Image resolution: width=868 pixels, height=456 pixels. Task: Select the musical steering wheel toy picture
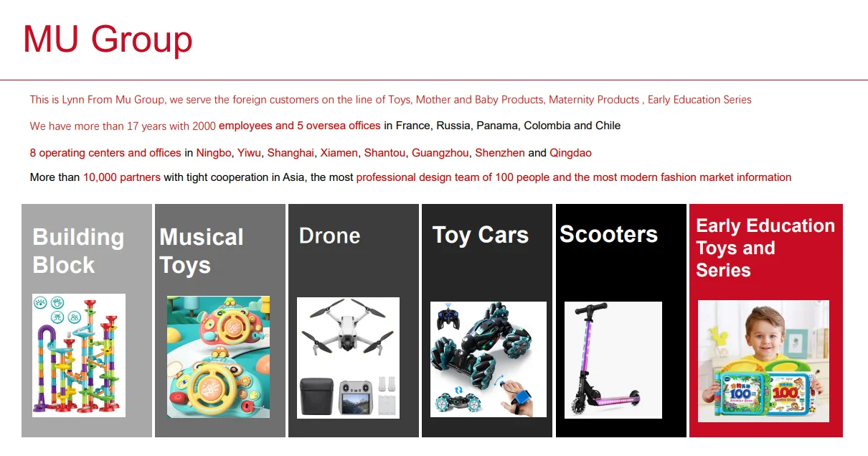click(218, 357)
